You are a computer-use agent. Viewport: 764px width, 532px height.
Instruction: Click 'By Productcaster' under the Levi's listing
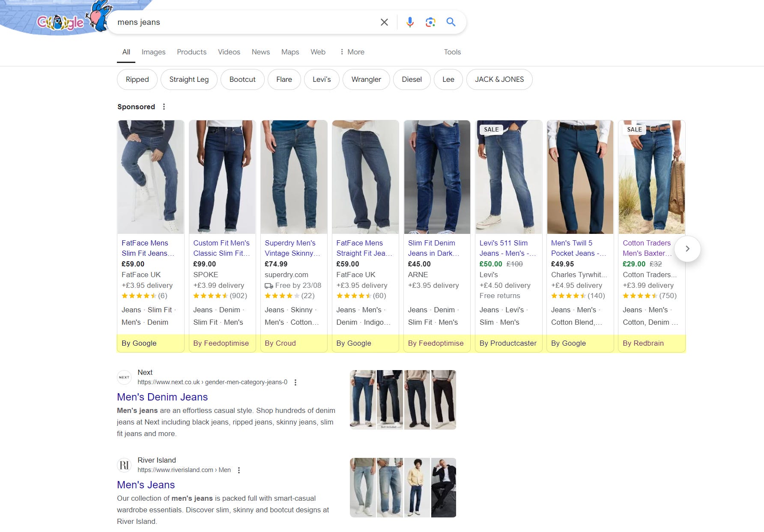[508, 343]
